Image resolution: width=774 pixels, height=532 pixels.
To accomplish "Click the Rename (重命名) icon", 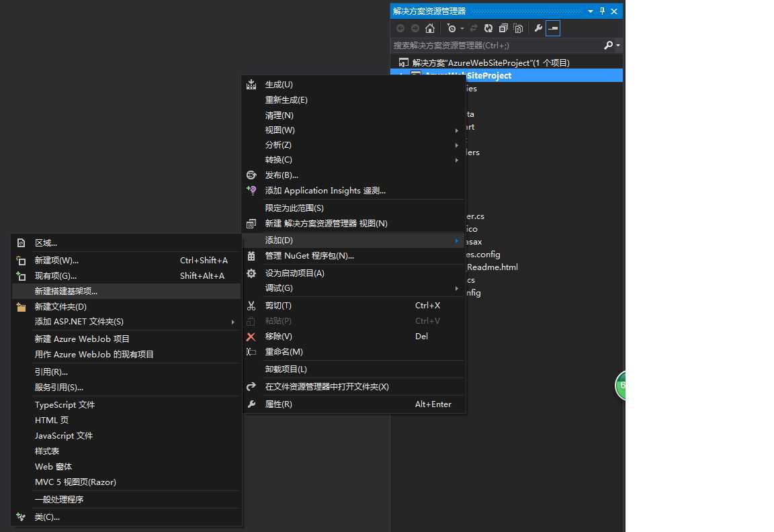I will point(251,352).
